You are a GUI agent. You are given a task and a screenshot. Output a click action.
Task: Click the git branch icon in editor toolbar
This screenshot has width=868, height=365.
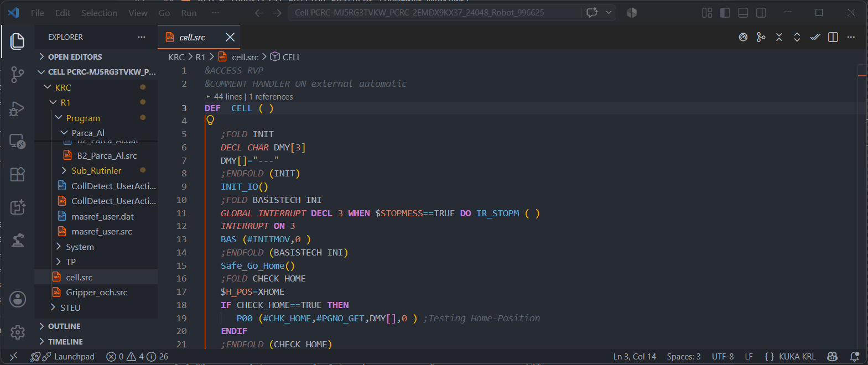[x=761, y=37]
